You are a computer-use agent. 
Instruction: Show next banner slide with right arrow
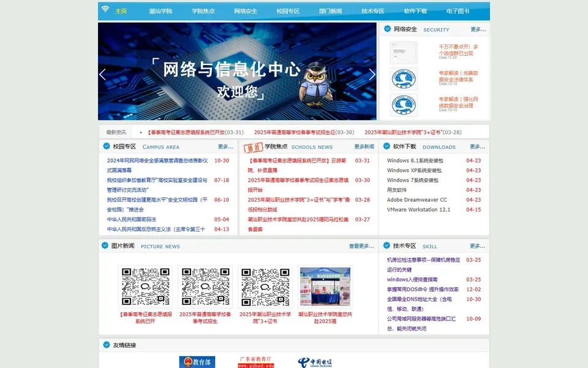click(x=372, y=74)
